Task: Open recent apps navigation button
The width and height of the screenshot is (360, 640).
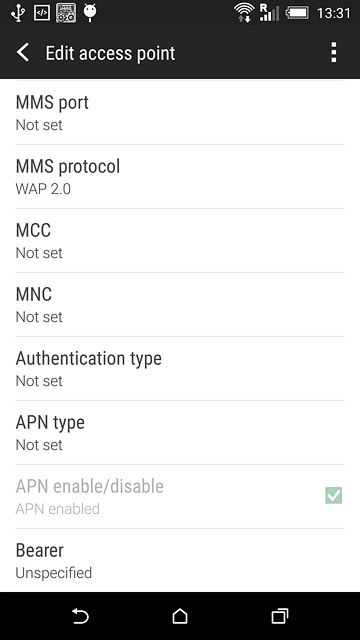Action: pyautogui.click(x=280, y=616)
